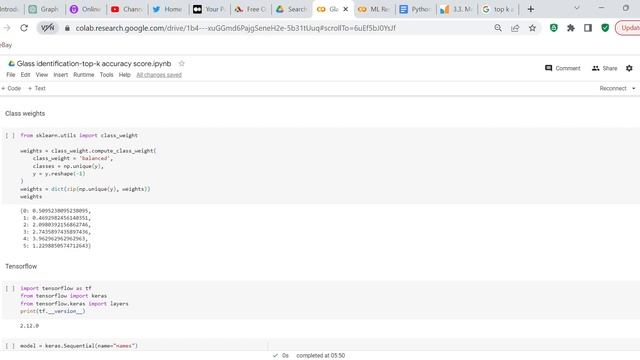Add a new Text cell
Viewport: 640px width, 360px height.
[37, 88]
